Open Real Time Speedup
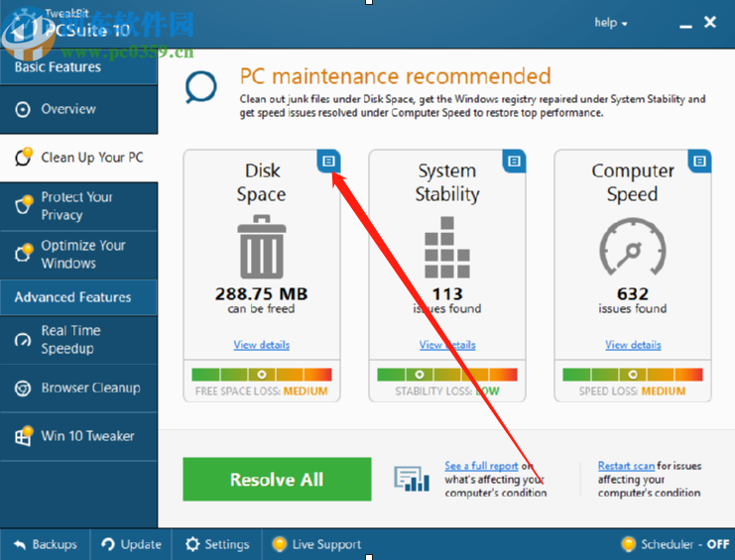Screen dimensions: 735x560 [78, 340]
